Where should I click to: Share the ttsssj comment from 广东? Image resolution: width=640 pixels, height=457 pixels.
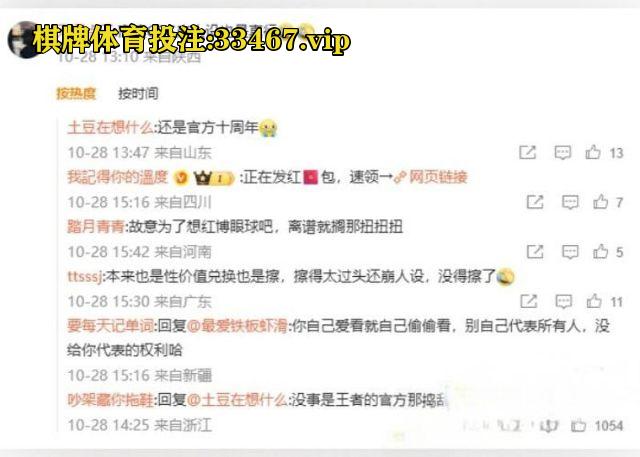[x=529, y=301]
